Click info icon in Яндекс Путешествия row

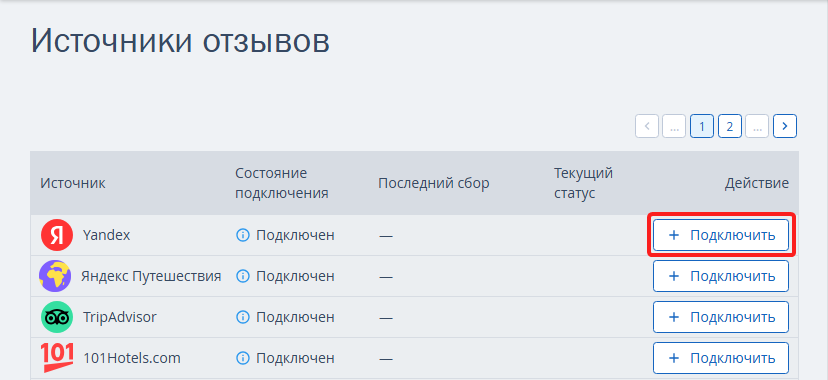coord(242,276)
